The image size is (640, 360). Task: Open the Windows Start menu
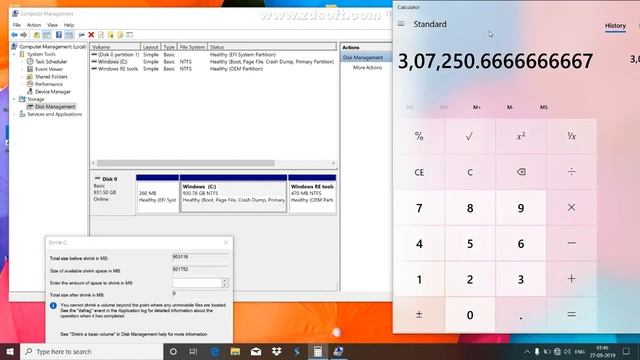(10, 351)
